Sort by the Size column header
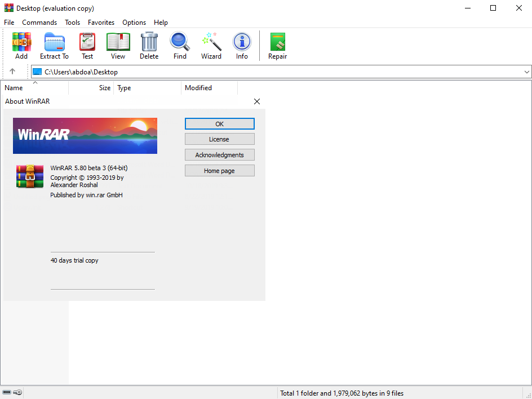Screen dimensions: 532x399 (91, 88)
